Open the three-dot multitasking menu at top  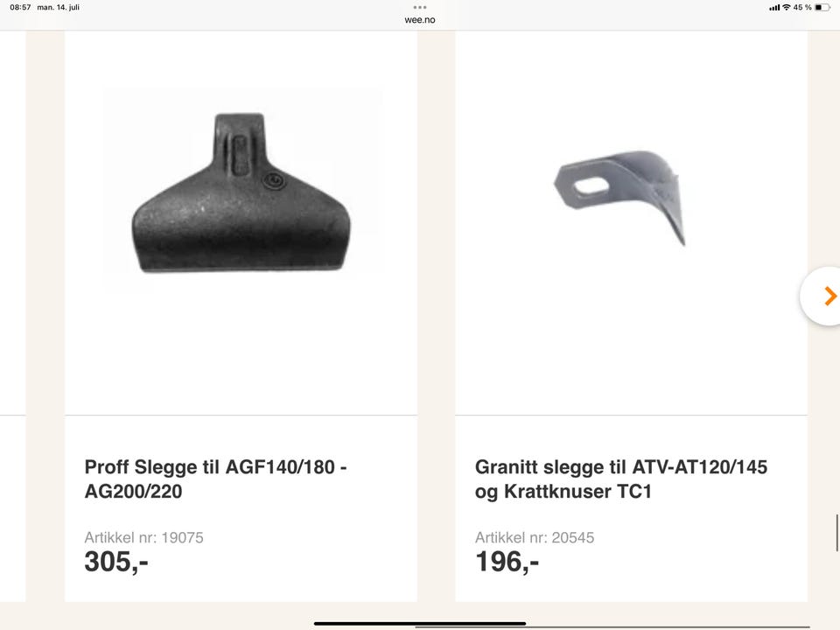[420, 8]
